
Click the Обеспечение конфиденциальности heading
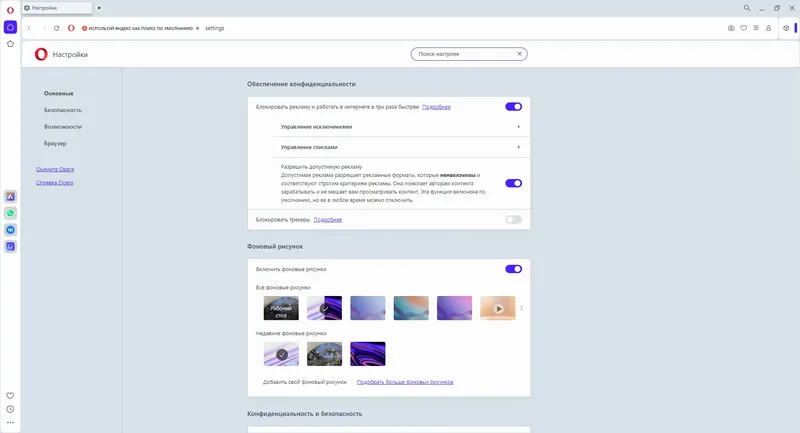[302, 84]
